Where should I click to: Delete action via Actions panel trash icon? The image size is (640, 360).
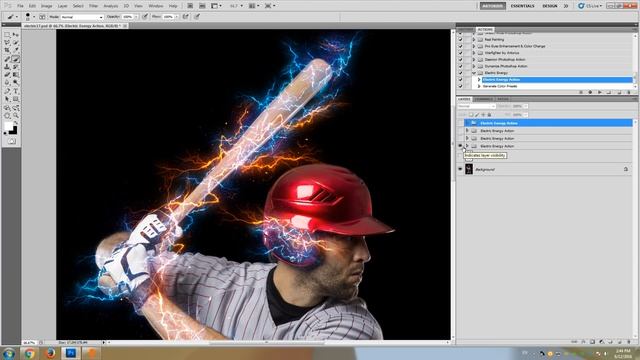click(629, 92)
